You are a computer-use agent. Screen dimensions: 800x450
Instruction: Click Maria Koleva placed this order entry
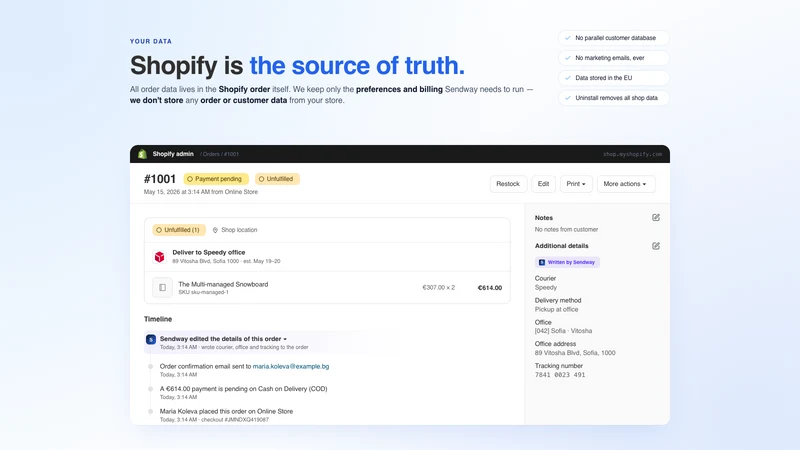coord(226,411)
